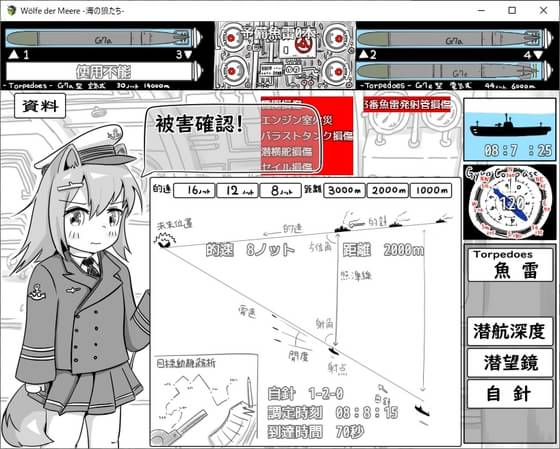
Task: Select torpedo tube 3 down arrow
Action: [188, 54]
